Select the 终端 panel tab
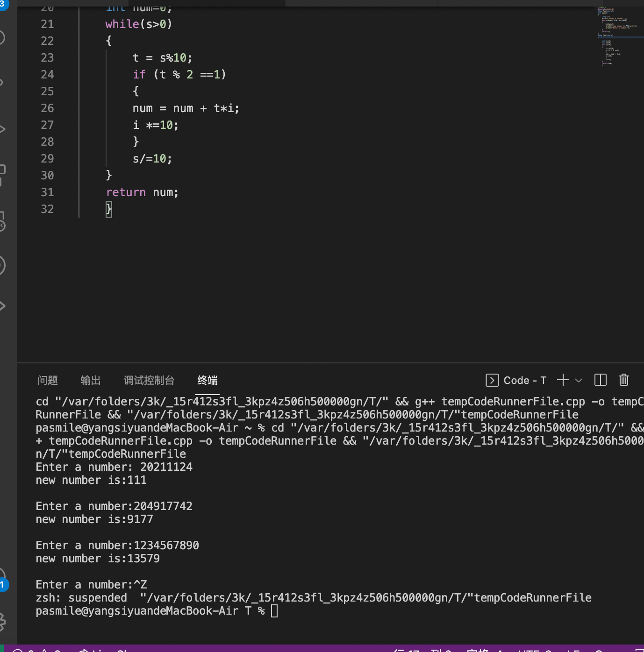Screen dimensions: 644x652 [x=208, y=380]
